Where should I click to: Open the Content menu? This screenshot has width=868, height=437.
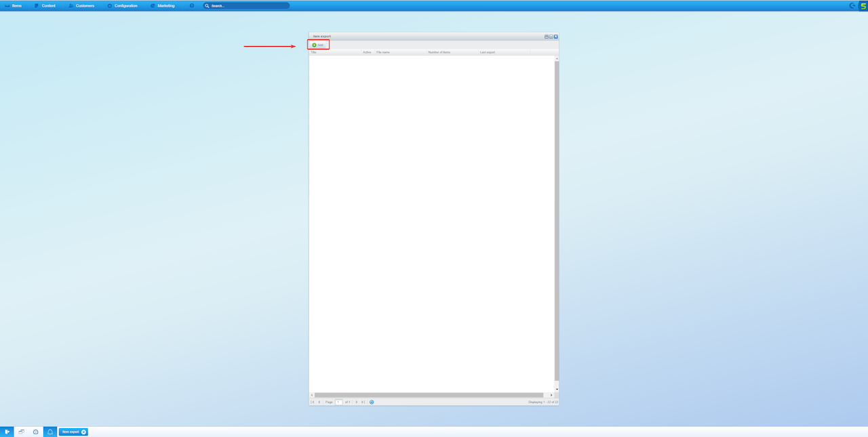pos(45,5)
